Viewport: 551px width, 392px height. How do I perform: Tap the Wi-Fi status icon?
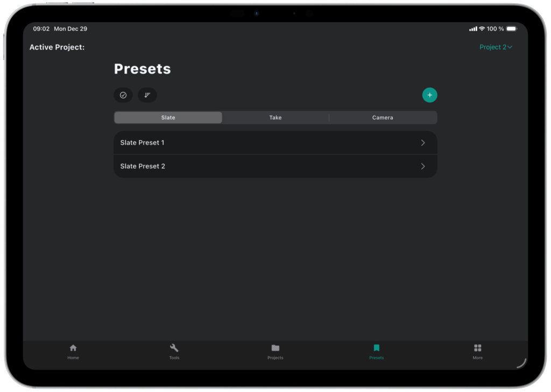[x=482, y=29]
